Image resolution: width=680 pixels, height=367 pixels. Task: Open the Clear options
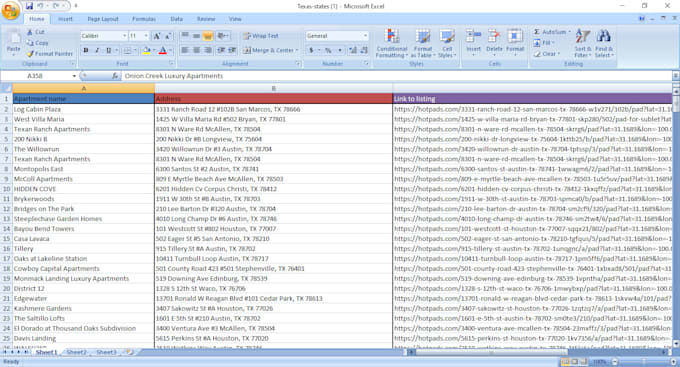pos(546,54)
